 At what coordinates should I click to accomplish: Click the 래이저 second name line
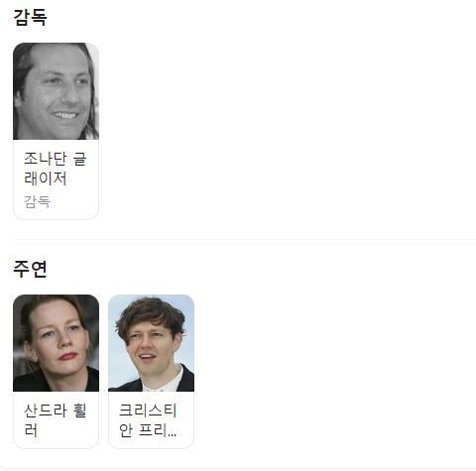pyautogui.click(x=46, y=178)
